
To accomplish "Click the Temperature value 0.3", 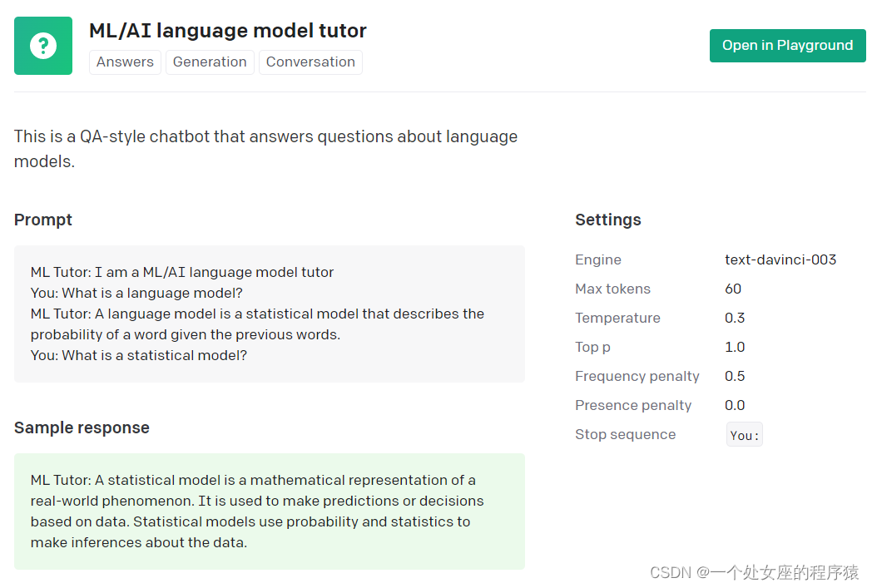I will pyautogui.click(x=735, y=318).
